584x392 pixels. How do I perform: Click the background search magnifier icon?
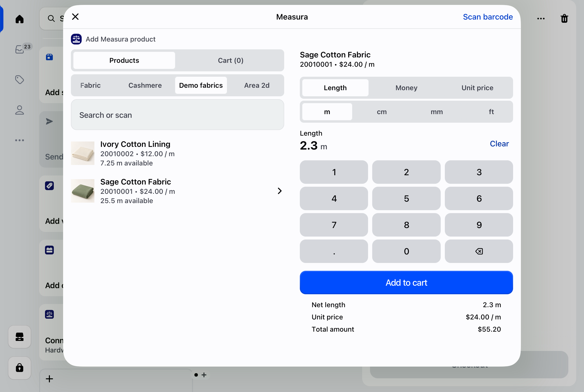pyautogui.click(x=51, y=19)
